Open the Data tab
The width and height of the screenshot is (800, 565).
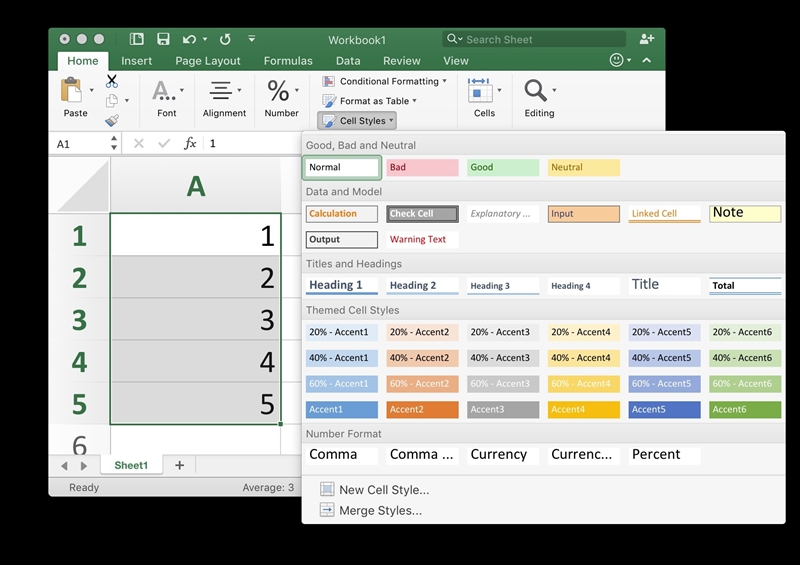point(348,61)
